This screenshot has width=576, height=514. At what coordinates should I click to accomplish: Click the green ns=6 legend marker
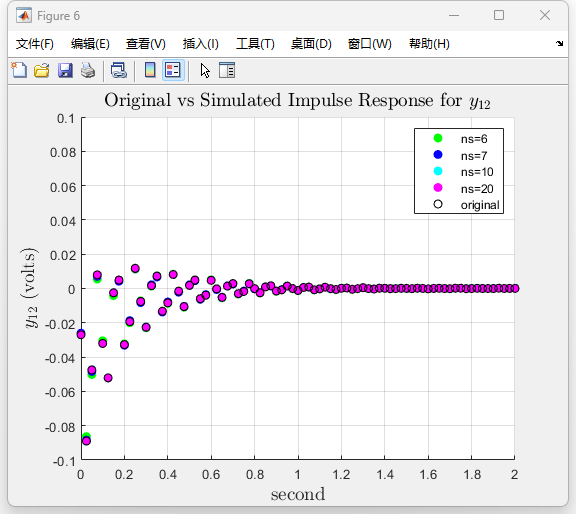pos(438,138)
